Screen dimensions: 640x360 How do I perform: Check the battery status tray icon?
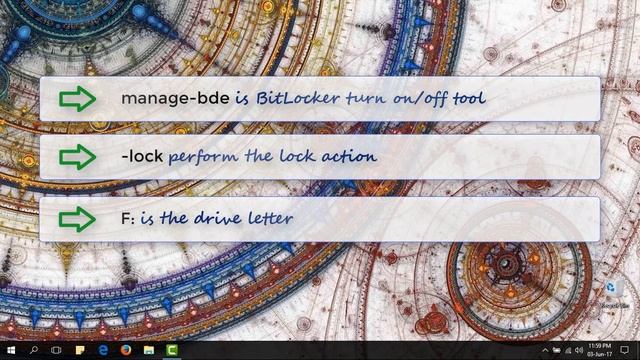(x=556, y=350)
